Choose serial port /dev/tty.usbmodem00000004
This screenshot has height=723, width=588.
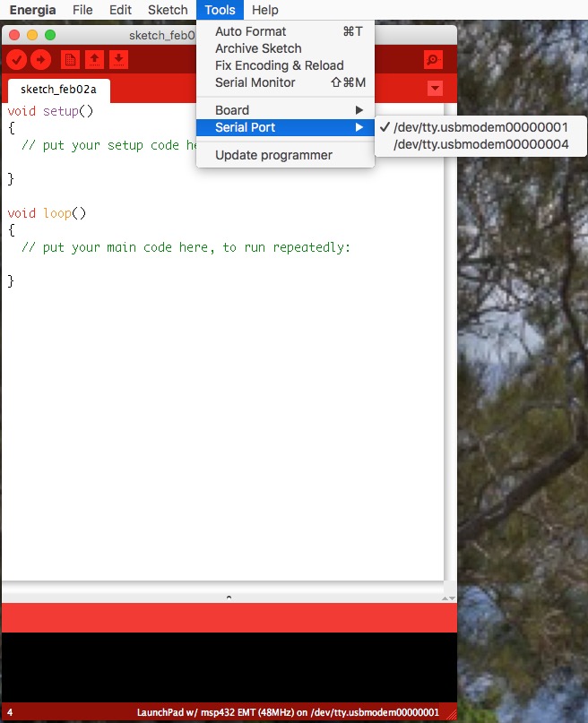point(480,143)
